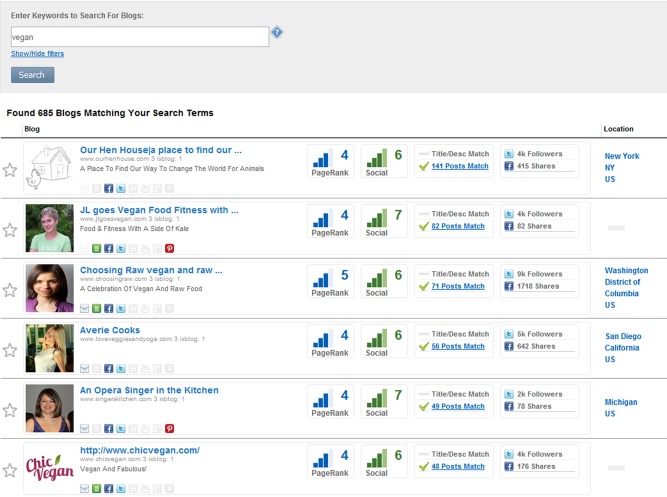Toggle star for An Opera Singer blog
The width and height of the screenshot is (667, 497).
pos(10,410)
